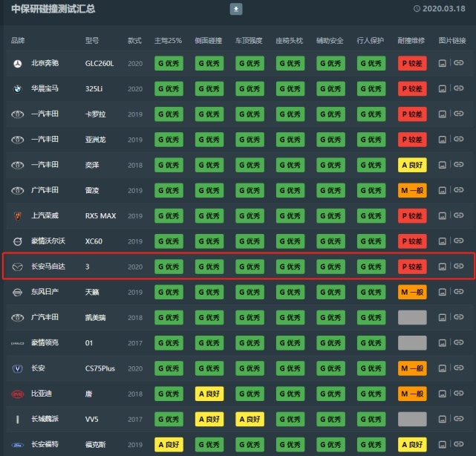Screen dimensions: 476x456
Task: Click the Mercedes logo for 北京奔驰
Action: point(18,64)
